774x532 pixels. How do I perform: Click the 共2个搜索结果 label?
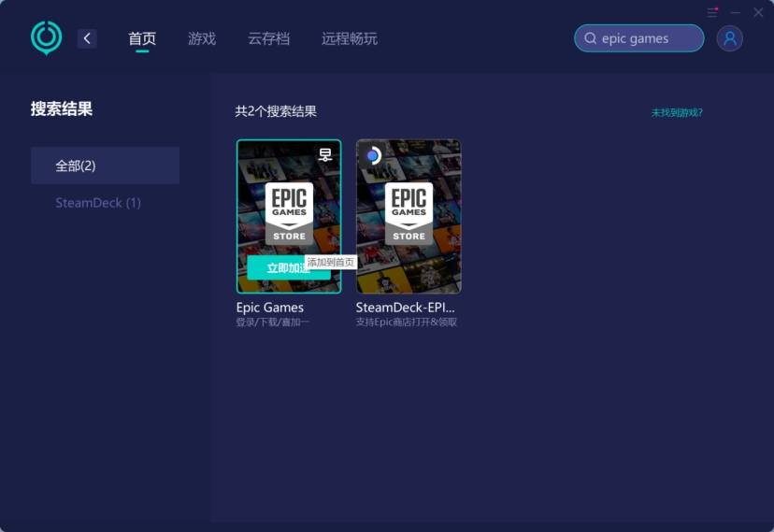pyautogui.click(x=276, y=111)
